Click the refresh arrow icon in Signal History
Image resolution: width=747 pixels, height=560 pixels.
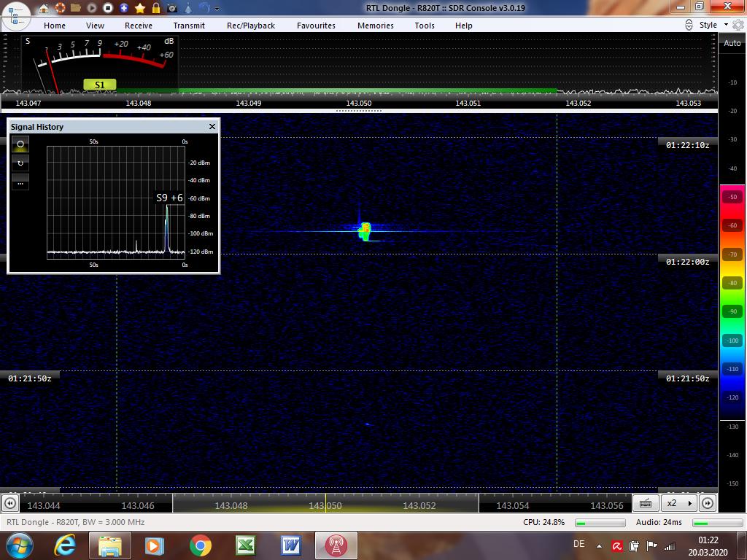20,163
